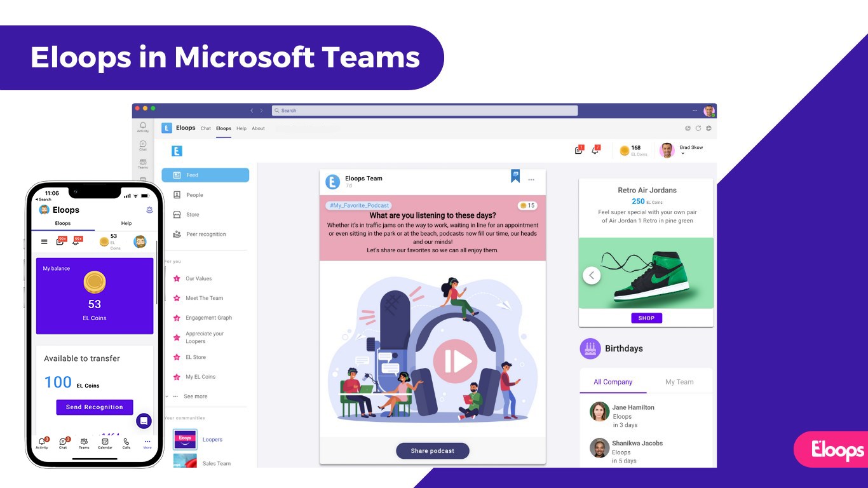View the 168 EL Coins balance
The image size is (868, 488).
[634, 151]
